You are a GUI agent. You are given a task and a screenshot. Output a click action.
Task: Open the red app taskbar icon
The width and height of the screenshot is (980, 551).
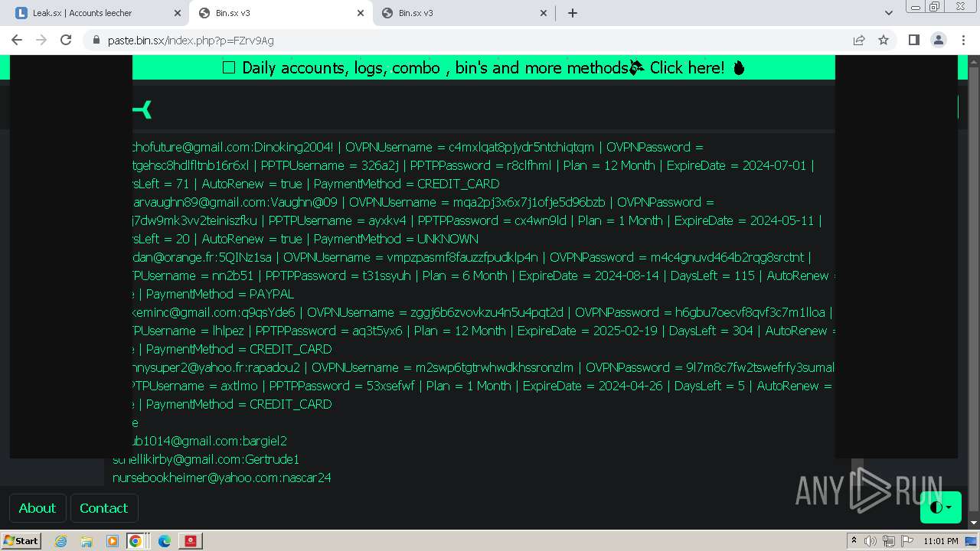191,541
